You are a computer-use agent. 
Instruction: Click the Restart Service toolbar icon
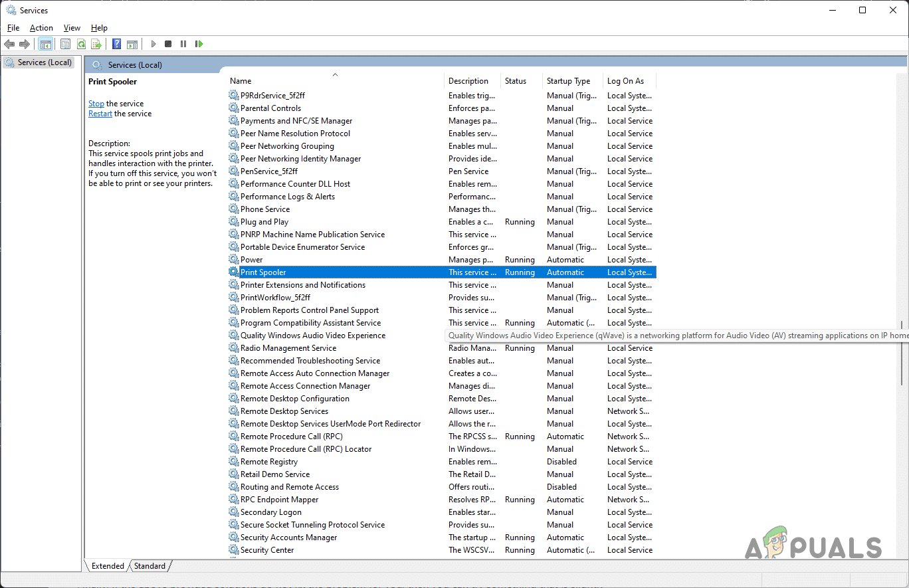click(x=199, y=44)
